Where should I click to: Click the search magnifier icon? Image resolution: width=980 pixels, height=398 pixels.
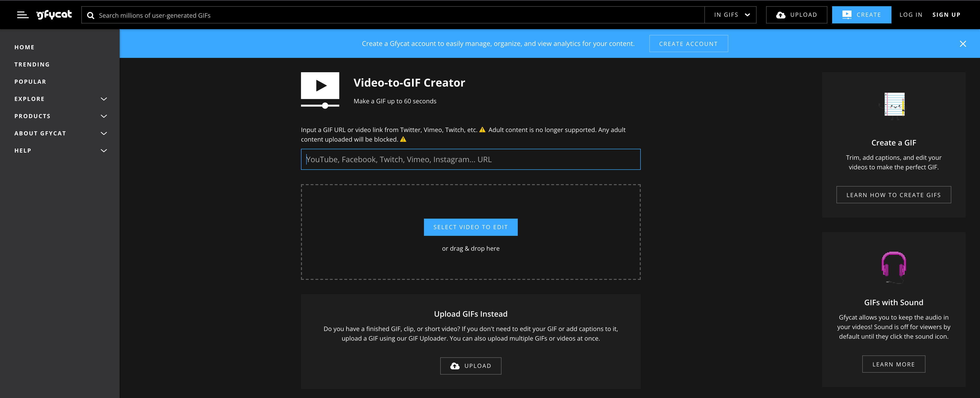click(x=90, y=15)
